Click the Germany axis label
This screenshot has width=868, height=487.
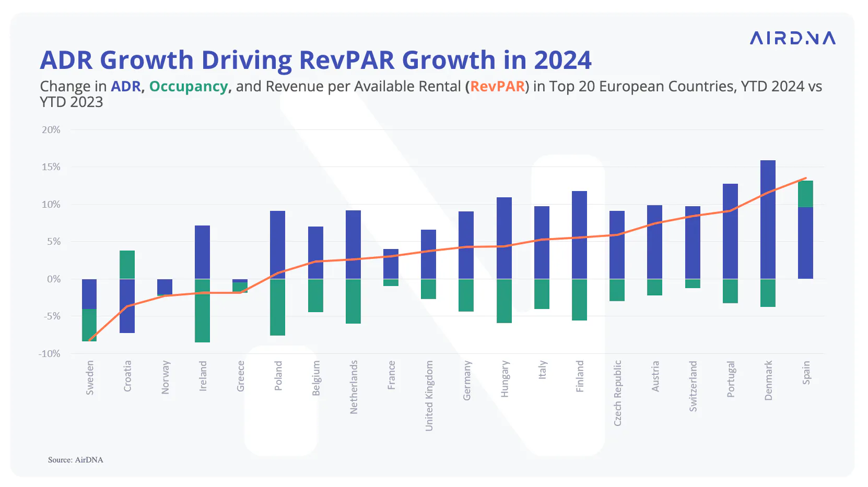[x=467, y=381]
